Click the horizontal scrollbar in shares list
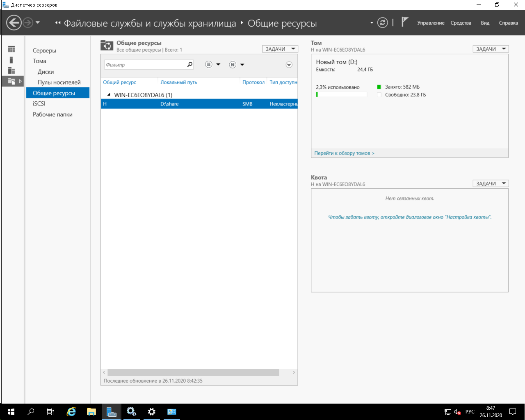Screen dimensions: 525x420 click(193, 372)
